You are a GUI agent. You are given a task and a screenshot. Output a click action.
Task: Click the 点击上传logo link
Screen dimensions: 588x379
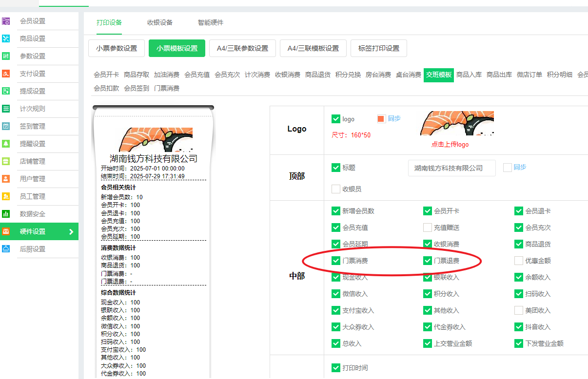point(450,145)
